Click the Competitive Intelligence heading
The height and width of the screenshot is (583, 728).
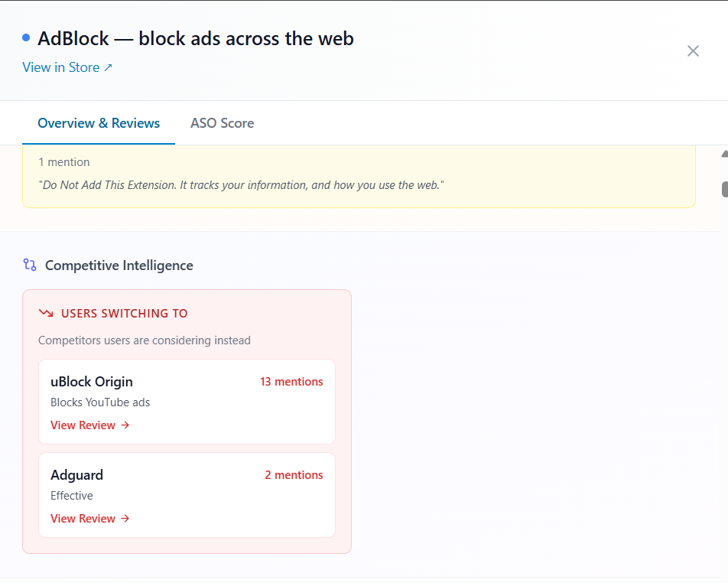(119, 265)
